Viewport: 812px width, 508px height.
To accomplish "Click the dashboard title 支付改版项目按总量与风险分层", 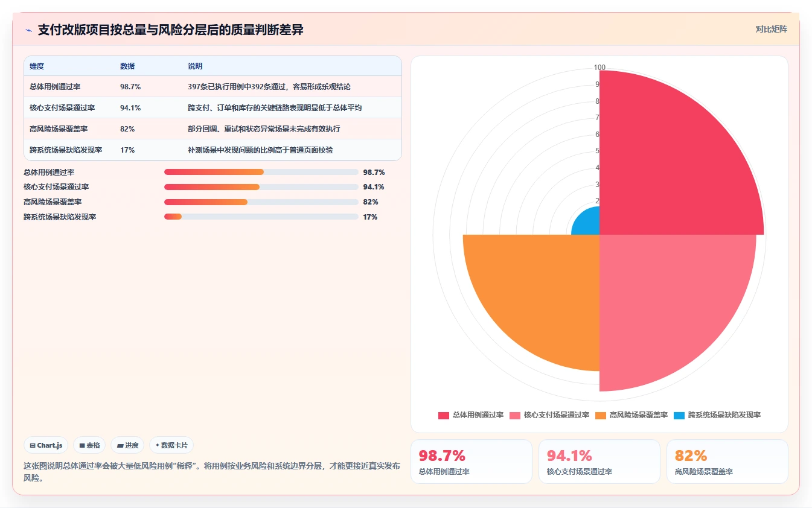I will click(170, 30).
